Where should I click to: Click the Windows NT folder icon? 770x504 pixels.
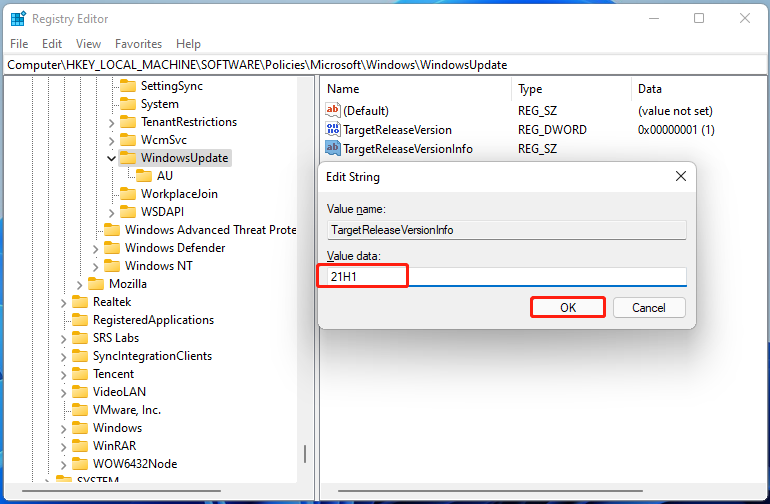coord(112,266)
